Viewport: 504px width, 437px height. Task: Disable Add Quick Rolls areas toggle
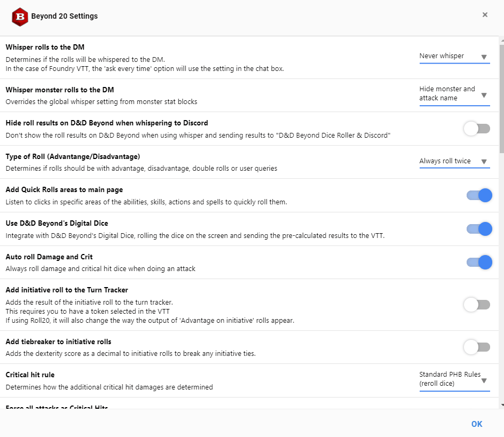point(479,195)
